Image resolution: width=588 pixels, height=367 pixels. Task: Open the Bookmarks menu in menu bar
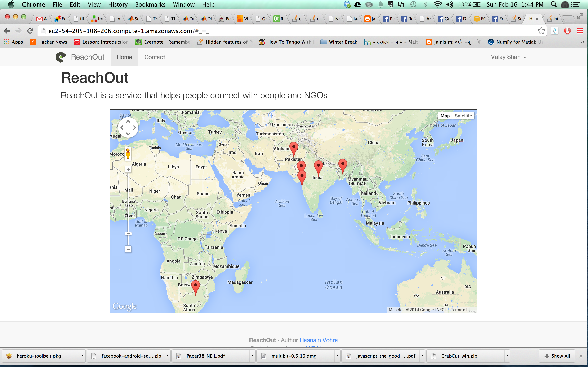pyautogui.click(x=150, y=4)
